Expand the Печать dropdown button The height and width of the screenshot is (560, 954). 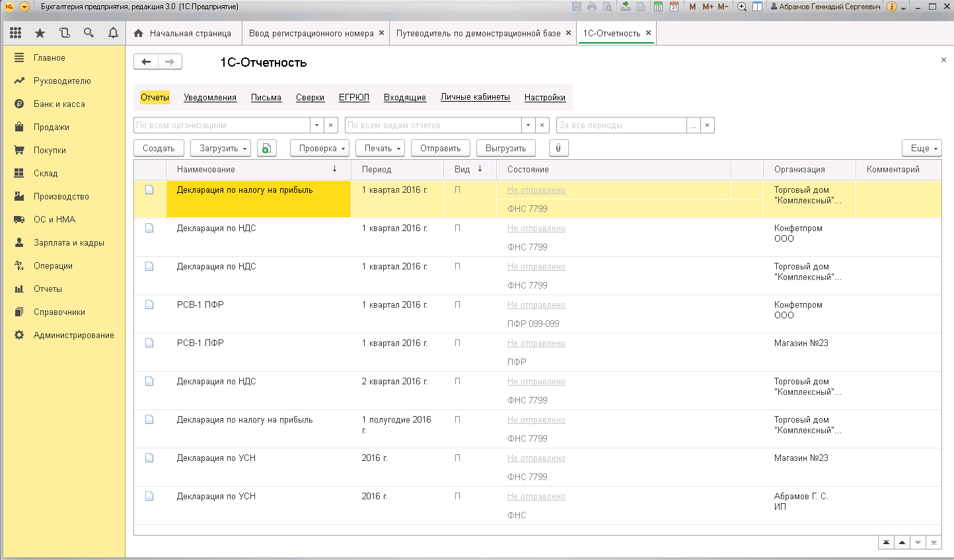381,149
